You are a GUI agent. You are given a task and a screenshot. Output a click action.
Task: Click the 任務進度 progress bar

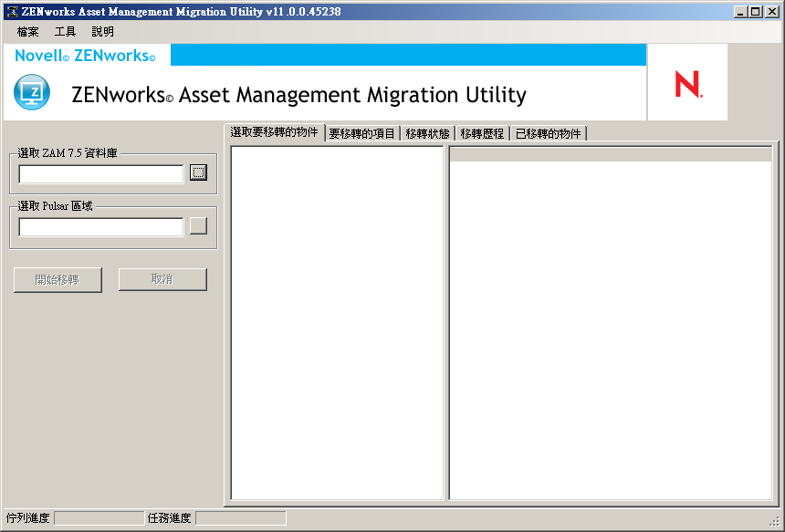coord(241,518)
